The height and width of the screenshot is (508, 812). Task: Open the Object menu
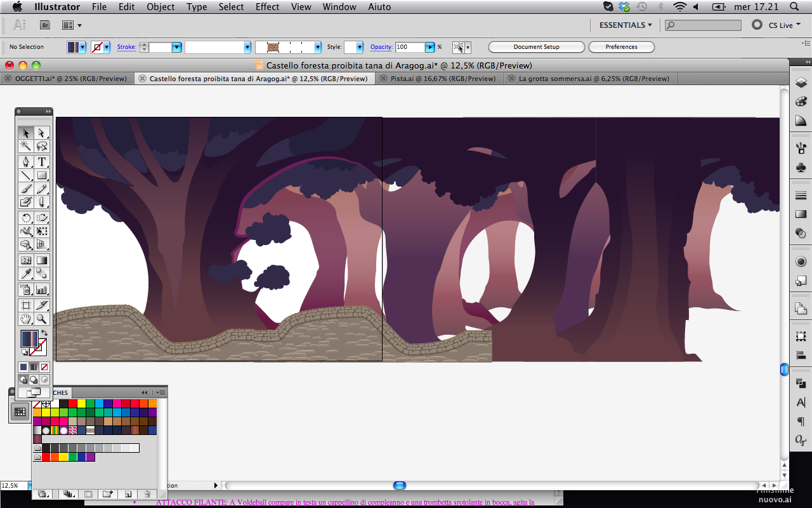160,7
